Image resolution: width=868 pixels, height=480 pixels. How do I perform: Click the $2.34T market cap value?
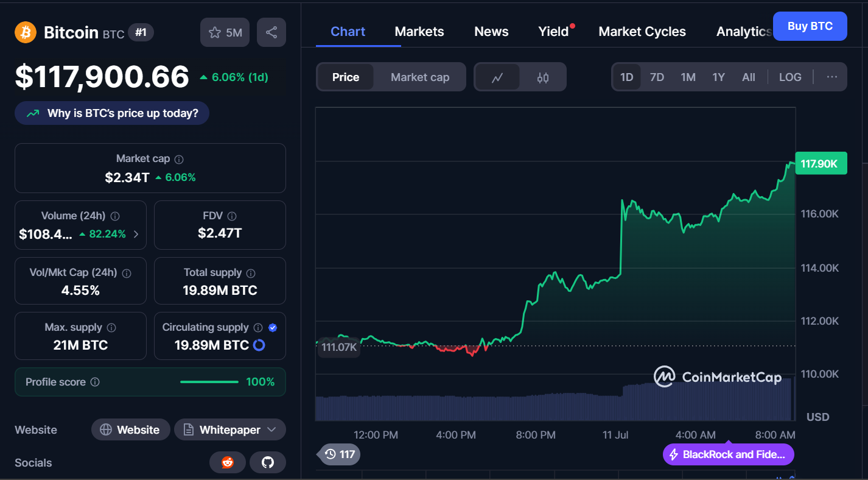(127, 177)
